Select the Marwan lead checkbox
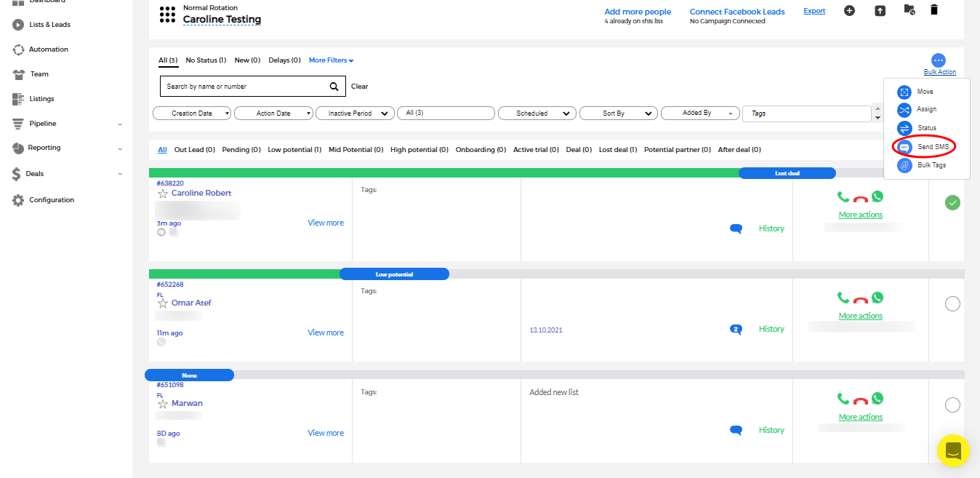This screenshot has width=980, height=478. pyautogui.click(x=952, y=405)
